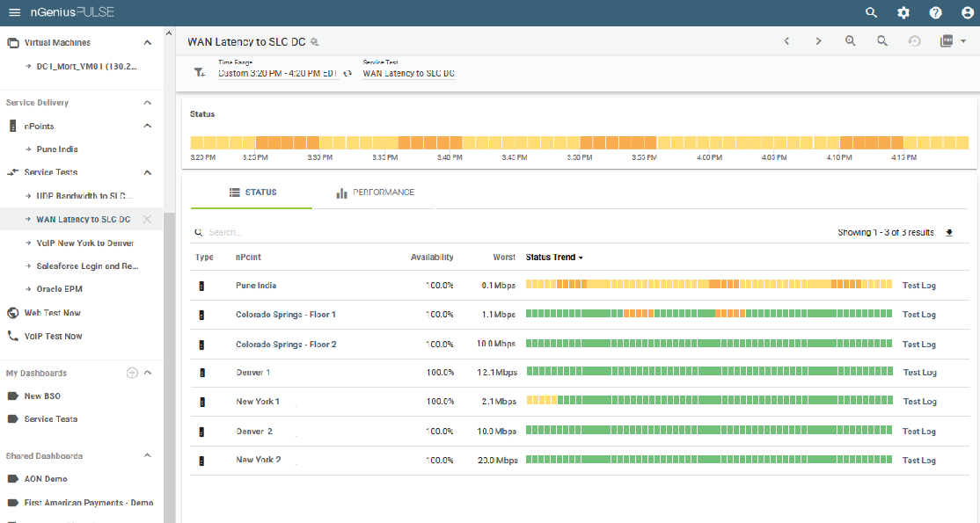Collapse the Service Tests section
980x523 pixels.
[x=148, y=172]
